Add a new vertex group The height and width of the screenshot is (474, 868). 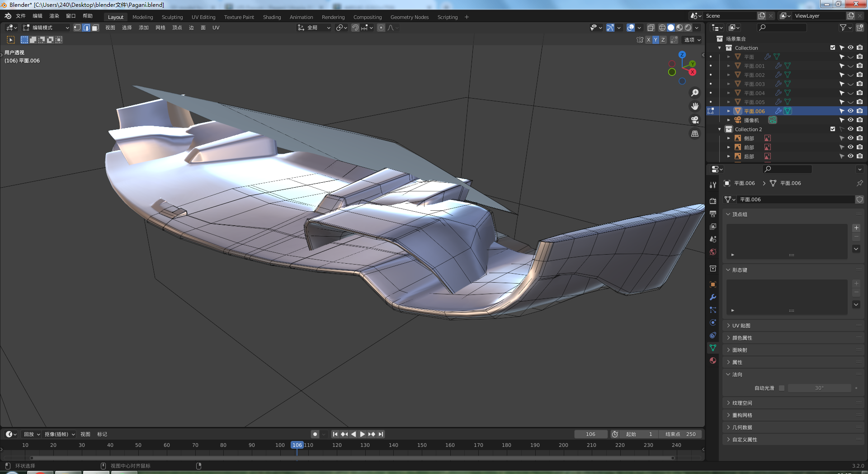point(856,228)
